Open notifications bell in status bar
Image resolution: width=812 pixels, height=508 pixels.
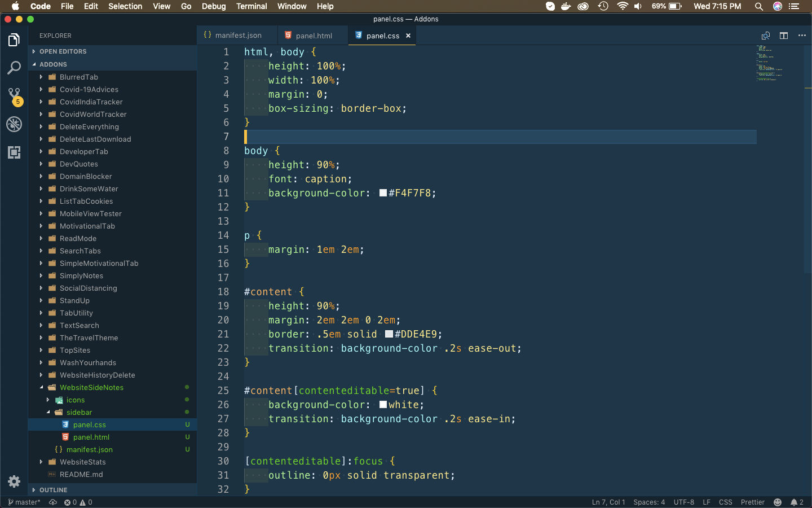(797, 502)
